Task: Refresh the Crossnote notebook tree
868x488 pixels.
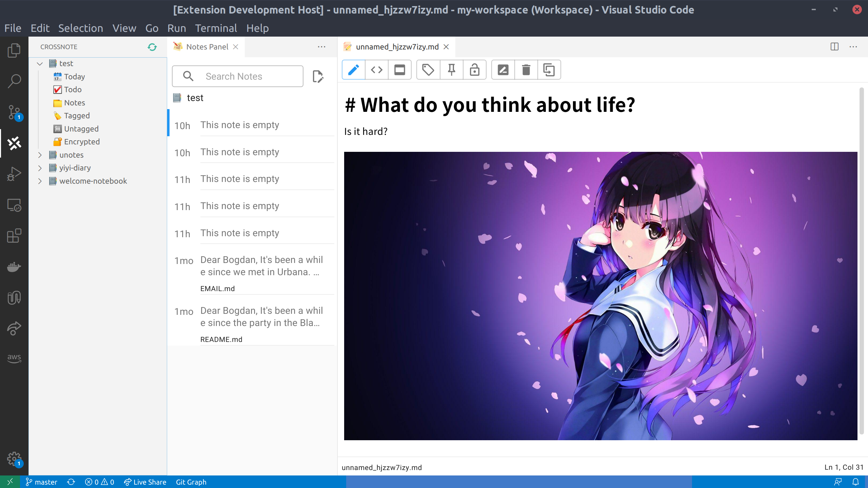Action: (152, 47)
